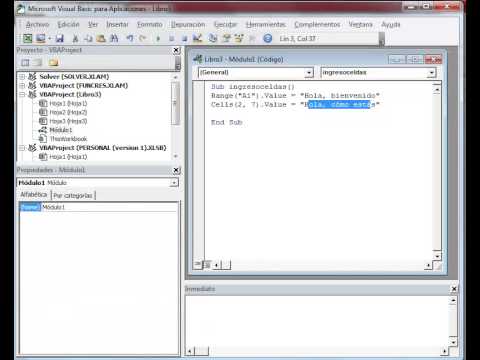The height and width of the screenshot is (360, 480).
Task: Toggle Folders icon in Project panel
Action: point(54,62)
